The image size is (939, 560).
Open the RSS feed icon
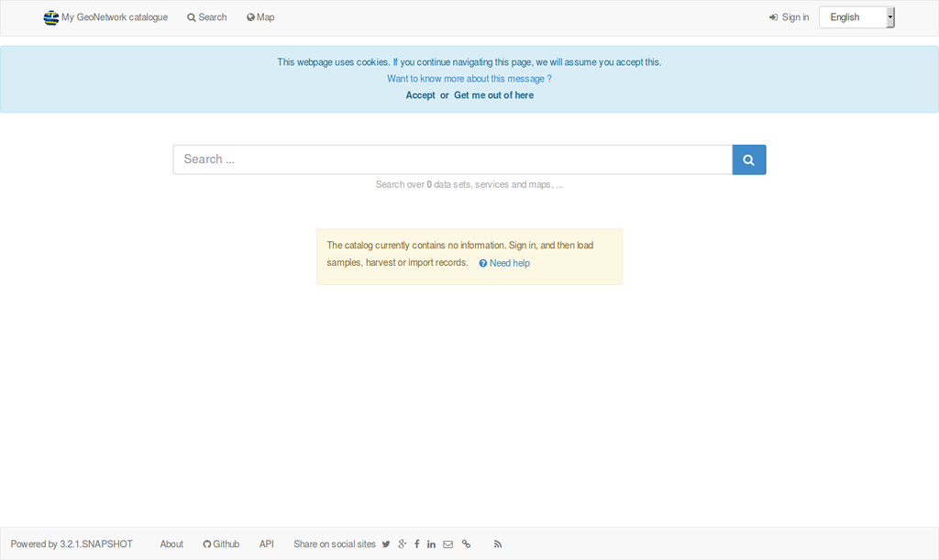(498, 544)
